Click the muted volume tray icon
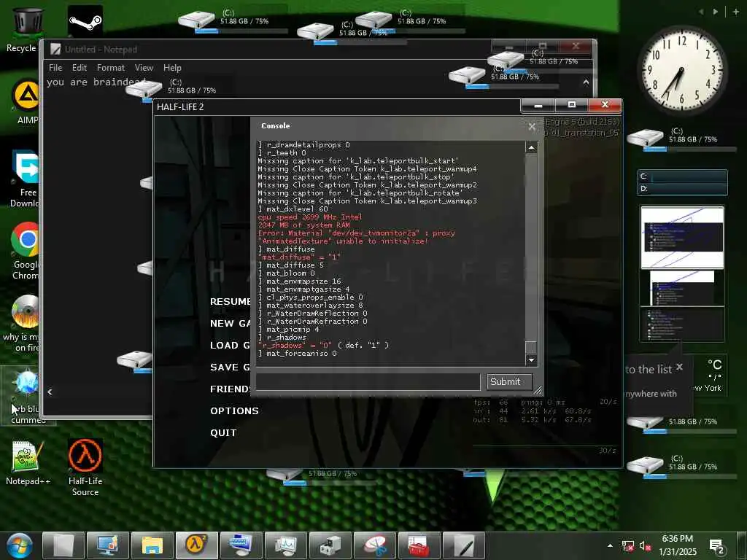747x560 pixels. coord(645,546)
